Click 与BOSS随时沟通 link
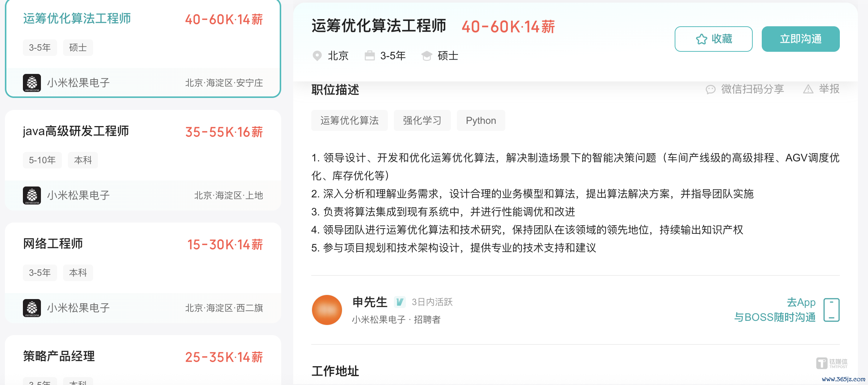Screen dimensions: 868x385 pos(775,317)
